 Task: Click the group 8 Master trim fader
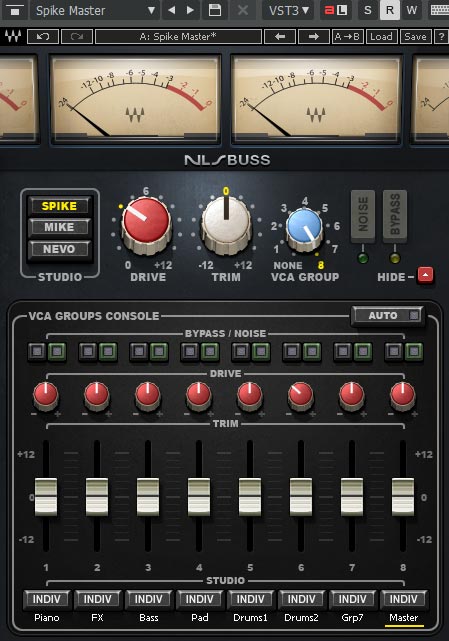403,497
